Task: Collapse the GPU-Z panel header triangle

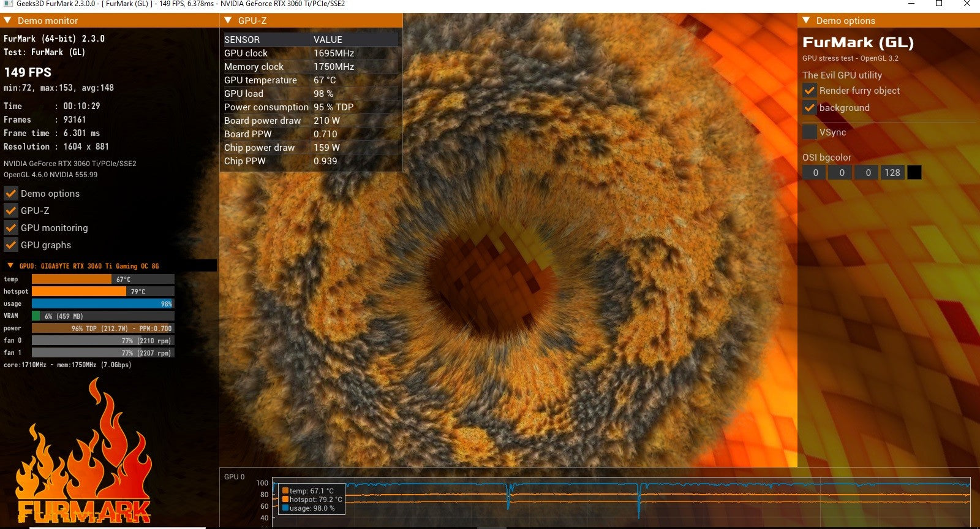Action: [228, 20]
